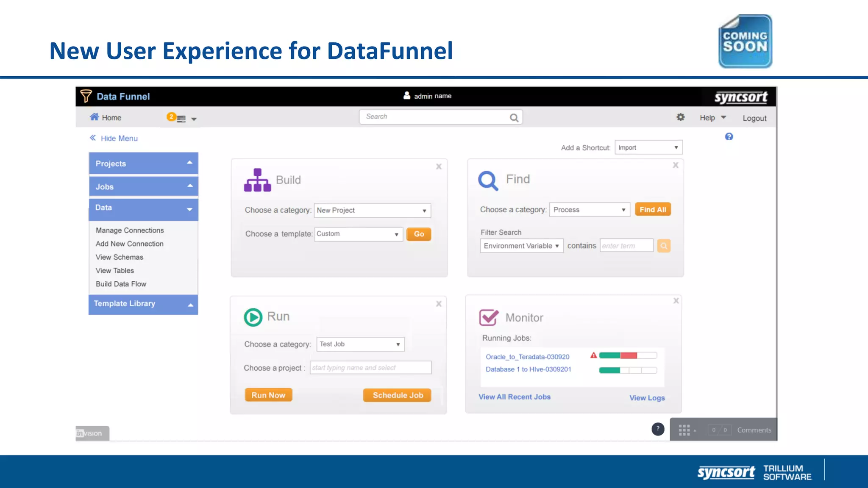This screenshot has width=868, height=488.
Task: Expand the Projects menu section
Action: 143,163
